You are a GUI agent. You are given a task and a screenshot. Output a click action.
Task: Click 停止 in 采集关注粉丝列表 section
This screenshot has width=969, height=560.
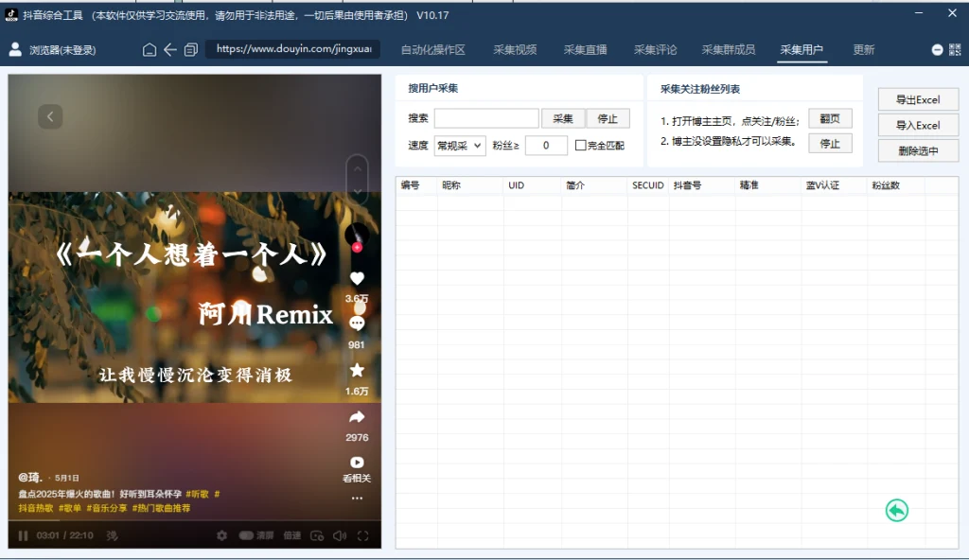(830, 144)
